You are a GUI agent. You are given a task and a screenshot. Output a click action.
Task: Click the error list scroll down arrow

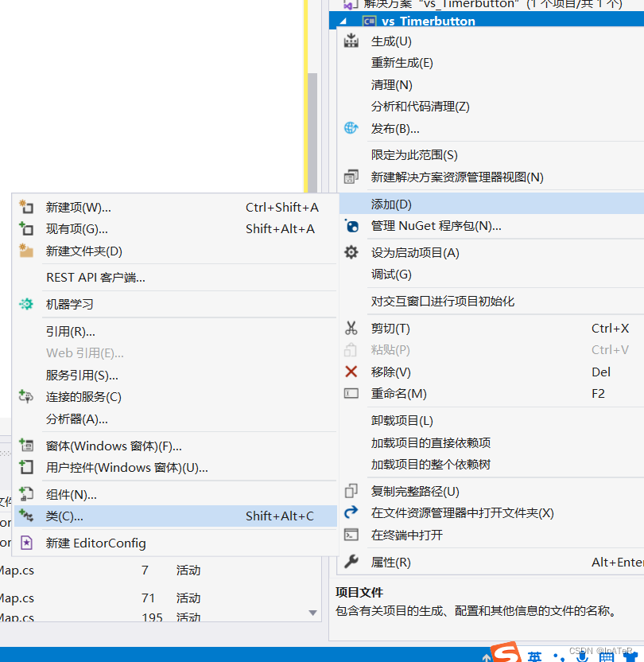(312, 613)
